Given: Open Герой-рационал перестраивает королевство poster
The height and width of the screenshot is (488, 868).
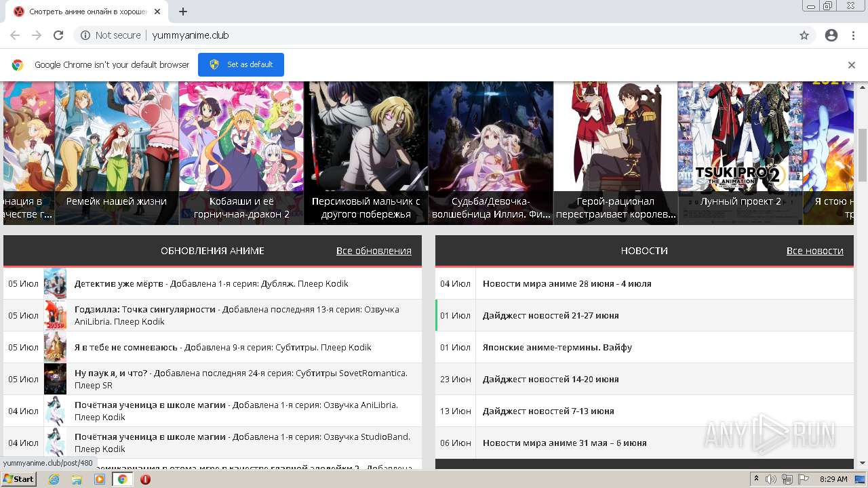Looking at the screenshot, I should [x=616, y=153].
